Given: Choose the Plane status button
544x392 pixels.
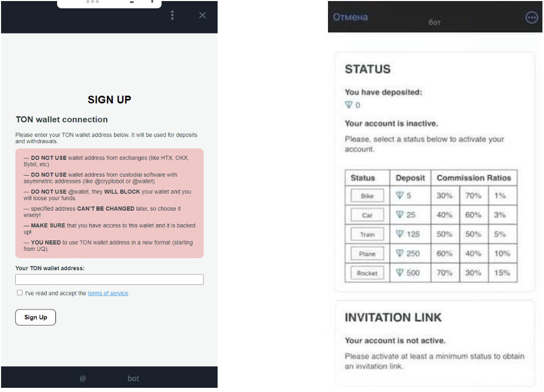Looking at the screenshot, I should [x=367, y=253].
